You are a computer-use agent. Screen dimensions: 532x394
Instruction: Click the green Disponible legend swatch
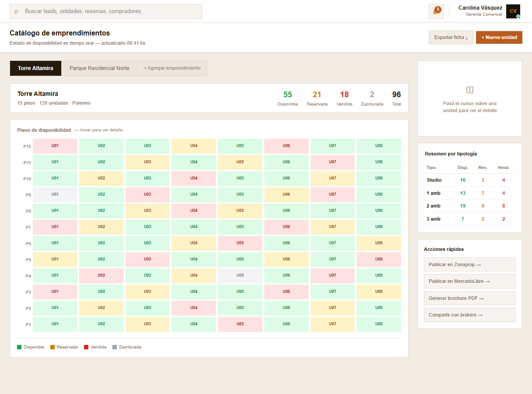point(19,347)
